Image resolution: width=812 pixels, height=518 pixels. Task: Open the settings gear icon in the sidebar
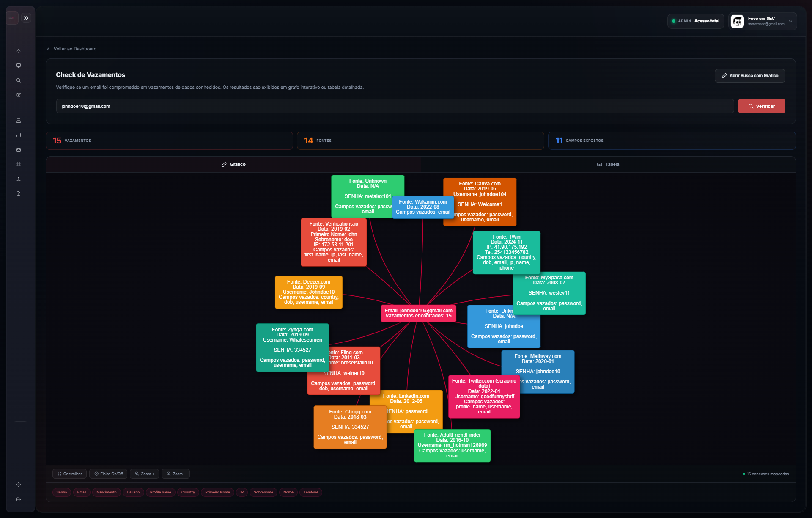[19, 485]
